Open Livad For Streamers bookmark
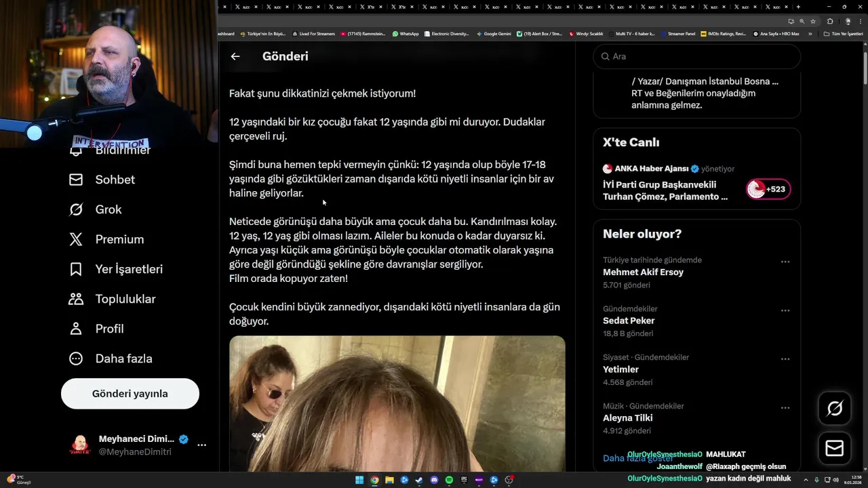The image size is (868, 488). coord(313,33)
